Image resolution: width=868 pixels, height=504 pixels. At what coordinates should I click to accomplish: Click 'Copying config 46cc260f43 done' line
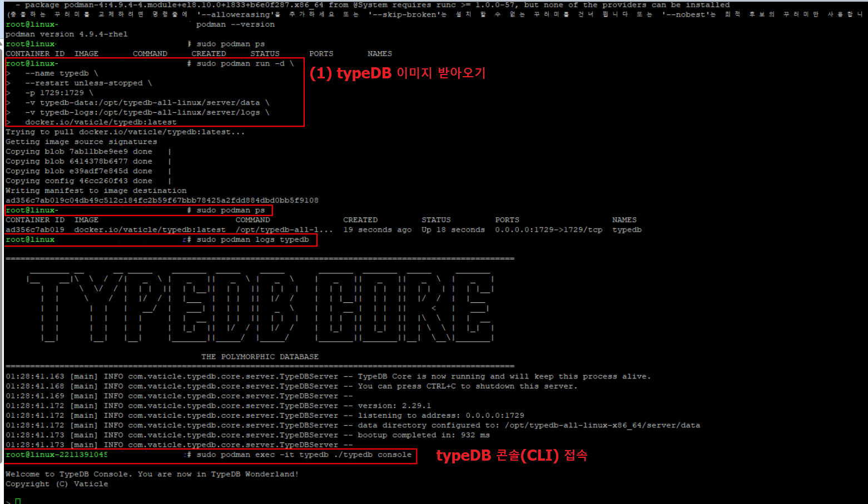pos(79,181)
